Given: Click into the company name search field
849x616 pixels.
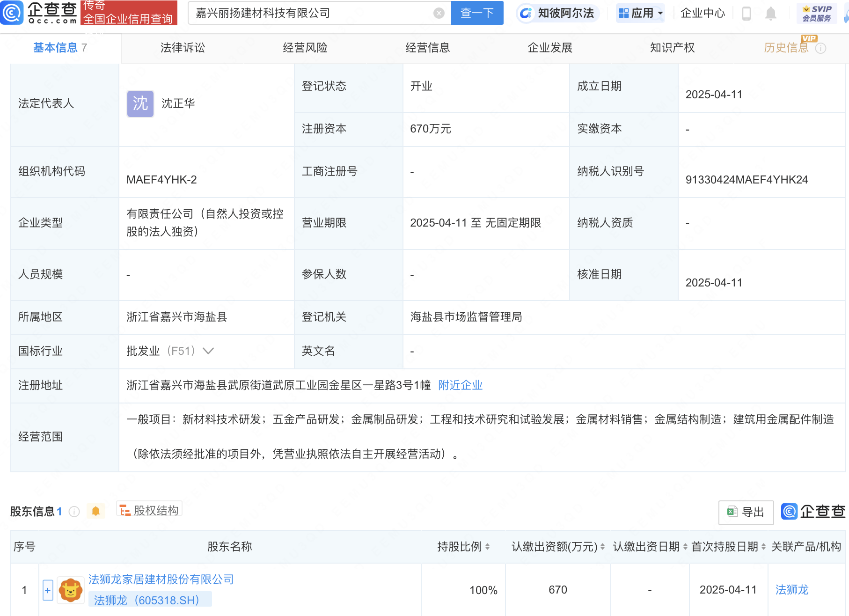Looking at the screenshot, I should 312,13.
